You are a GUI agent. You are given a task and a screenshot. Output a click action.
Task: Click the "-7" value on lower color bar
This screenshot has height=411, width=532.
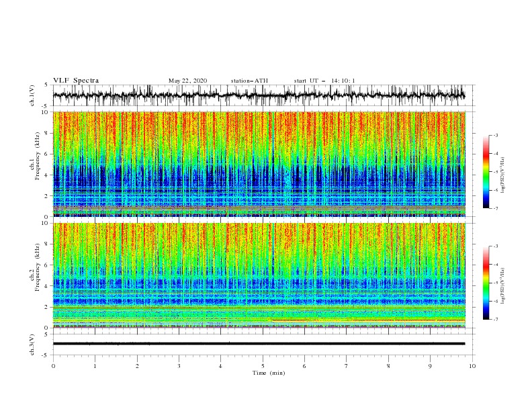pyautogui.click(x=495, y=320)
